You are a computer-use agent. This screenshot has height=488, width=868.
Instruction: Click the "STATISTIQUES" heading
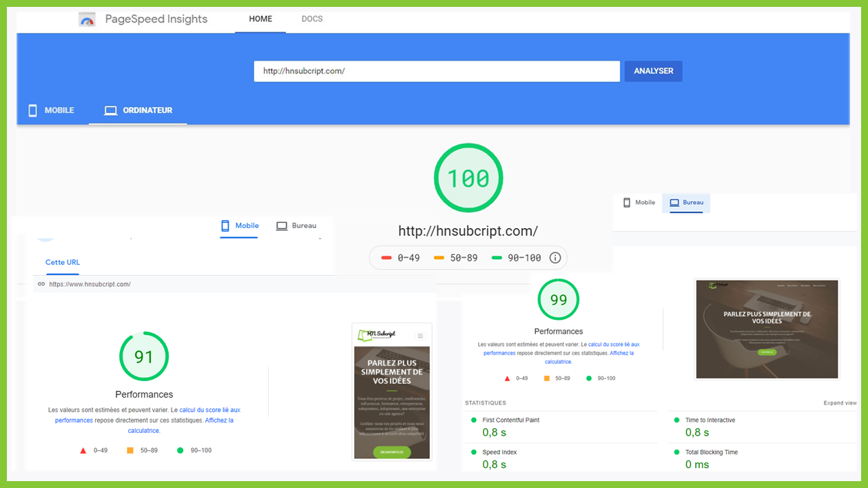[x=486, y=403]
